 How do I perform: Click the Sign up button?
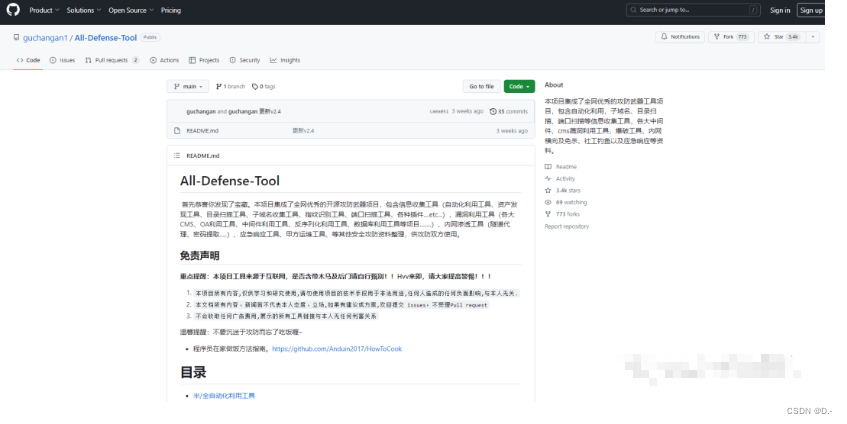click(811, 10)
